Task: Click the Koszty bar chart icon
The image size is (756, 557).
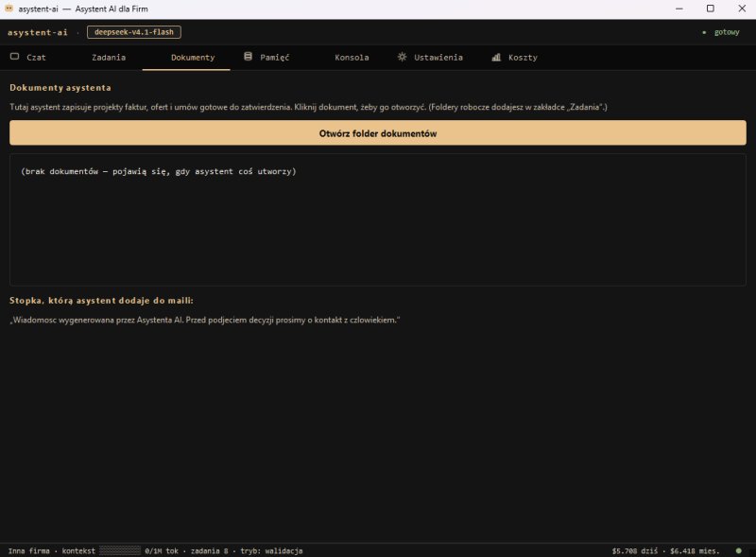Action: point(496,58)
